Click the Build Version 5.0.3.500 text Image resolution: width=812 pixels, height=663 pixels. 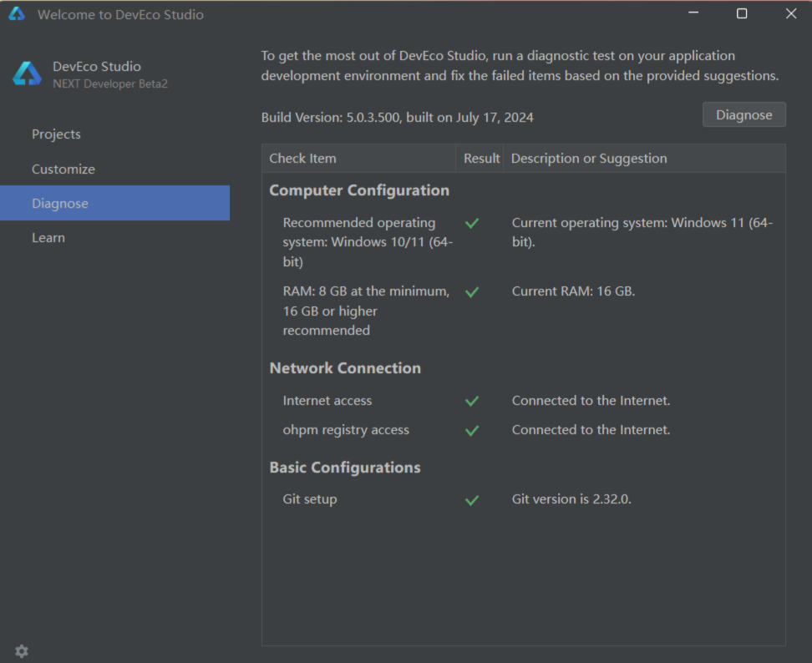click(x=397, y=118)
